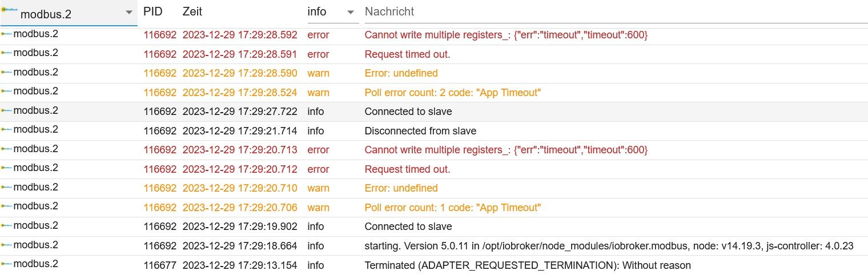Viewport: 868px width, 274px height.
Task: Click the 'Cannot write multiple registers_' 17:29:20.713 message
Action: coord(506,150)
